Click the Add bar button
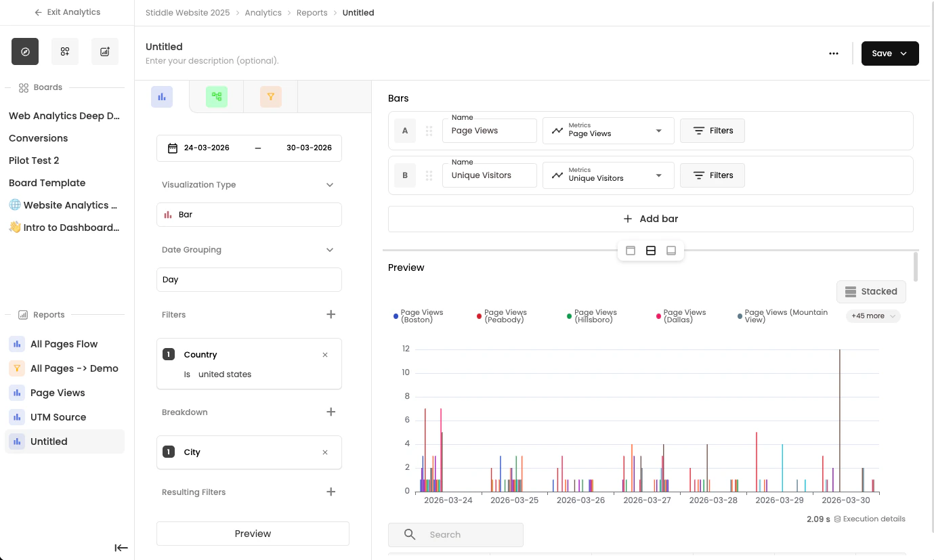 pyautogui.click(x=650, y=219)
